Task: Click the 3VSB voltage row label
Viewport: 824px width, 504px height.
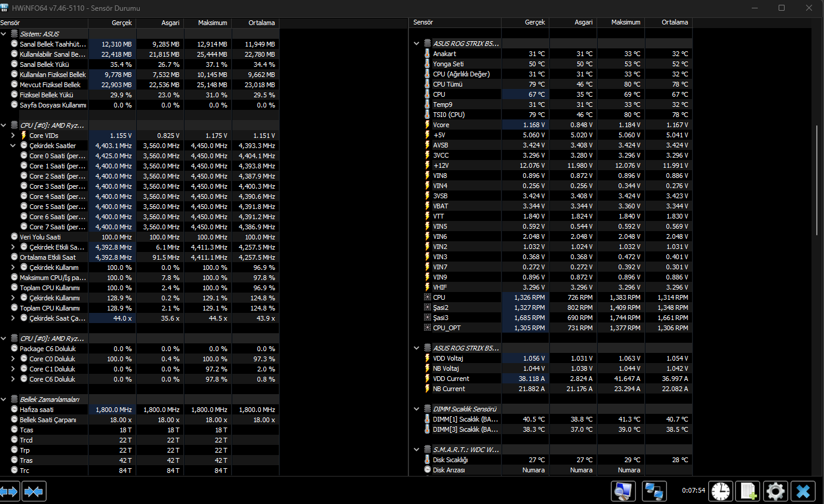Action: (441, 196)
